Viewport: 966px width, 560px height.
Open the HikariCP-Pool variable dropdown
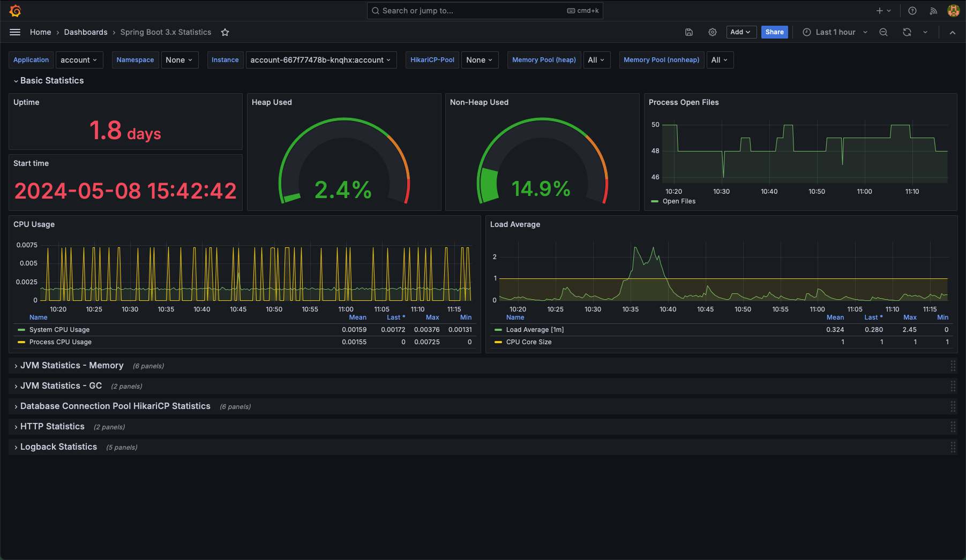480,60
